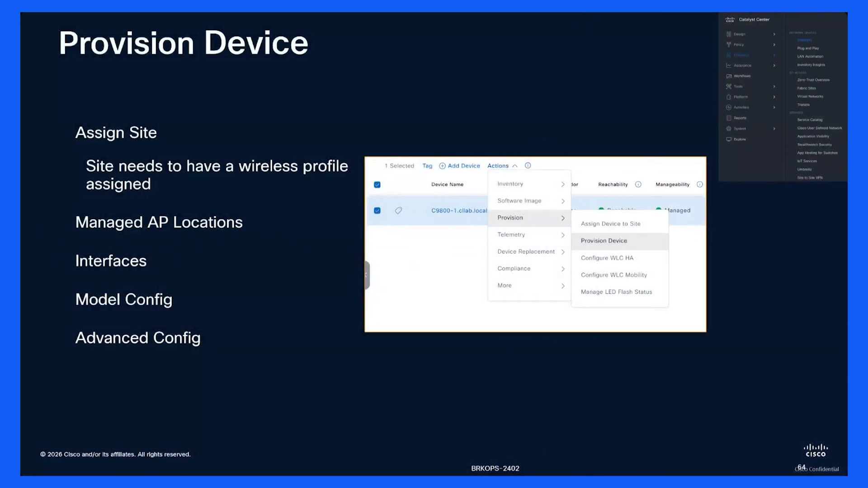Click plus icon of Add Device
The image size is (868, 488).
click(442, 166)
